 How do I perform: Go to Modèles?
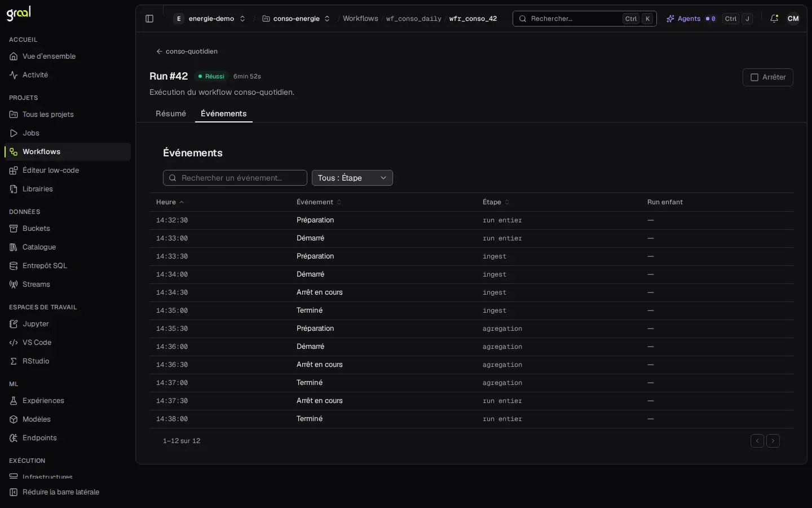tap(67, 419)
